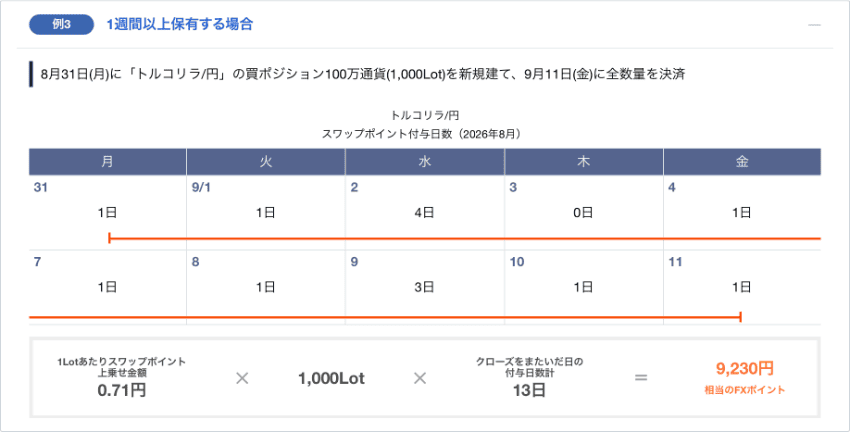Click the date 10 in the calendar
Screen dimensions: 850x432
(517, 262)
